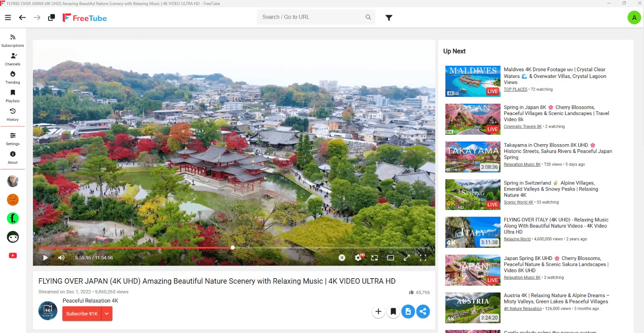
Task: Visit the Relaxing World channel link
Action: coord(517,239)
